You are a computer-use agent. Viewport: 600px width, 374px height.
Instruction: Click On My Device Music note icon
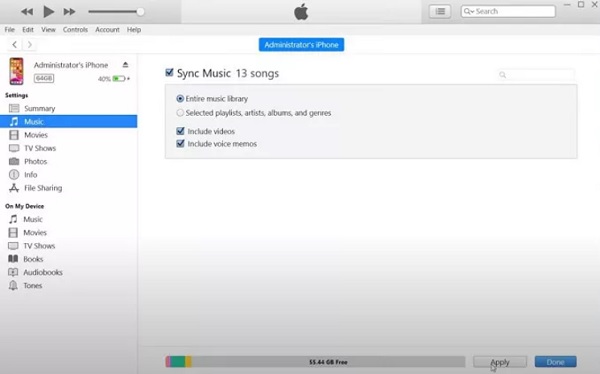(x=13, y=219)
